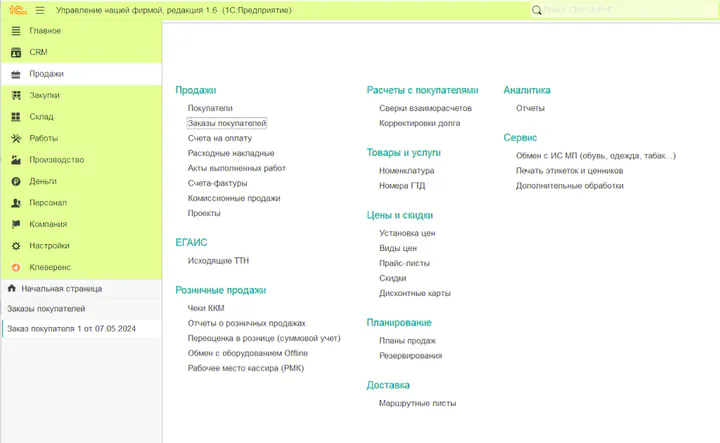
Task: Open the Номенклатура catalog link
Action: pos(406,171)
